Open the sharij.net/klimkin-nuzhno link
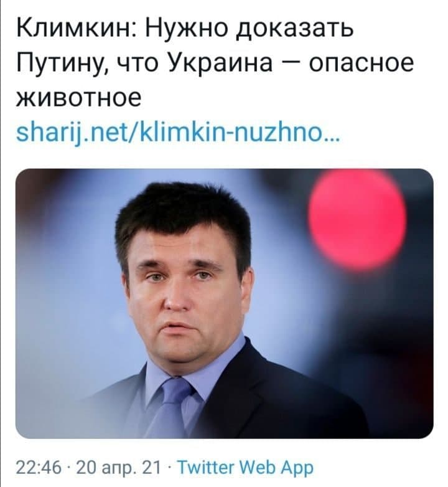The width and height of the screenshot is (448, 487). [178, 134]
